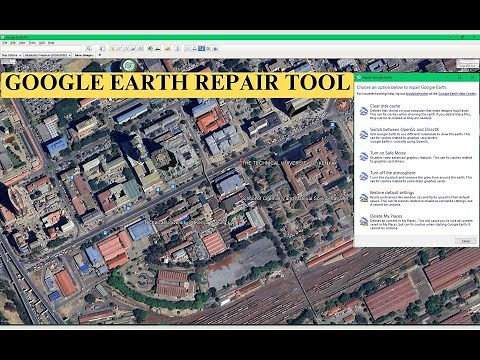
Task: Click View in Google Maps icon
Action: pos(208,49)
